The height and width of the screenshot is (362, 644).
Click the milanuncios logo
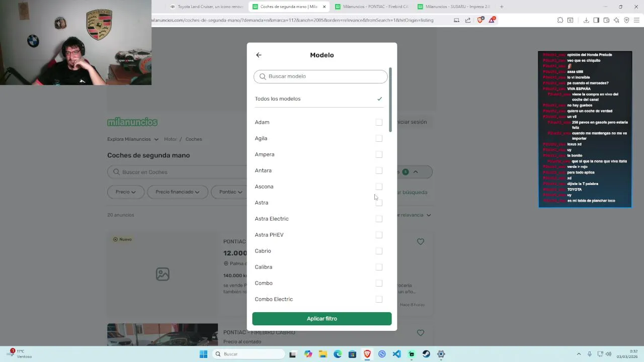click(132, 122)
